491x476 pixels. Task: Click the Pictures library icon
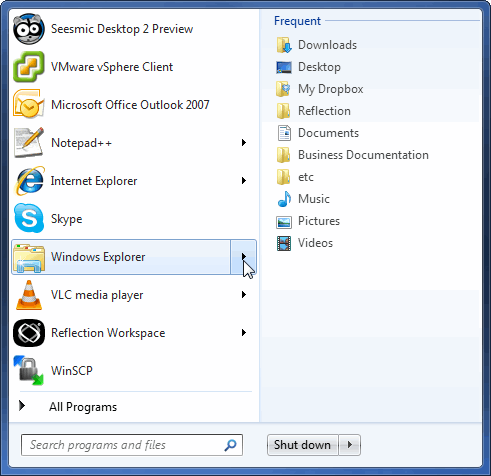tap(284, 221)
